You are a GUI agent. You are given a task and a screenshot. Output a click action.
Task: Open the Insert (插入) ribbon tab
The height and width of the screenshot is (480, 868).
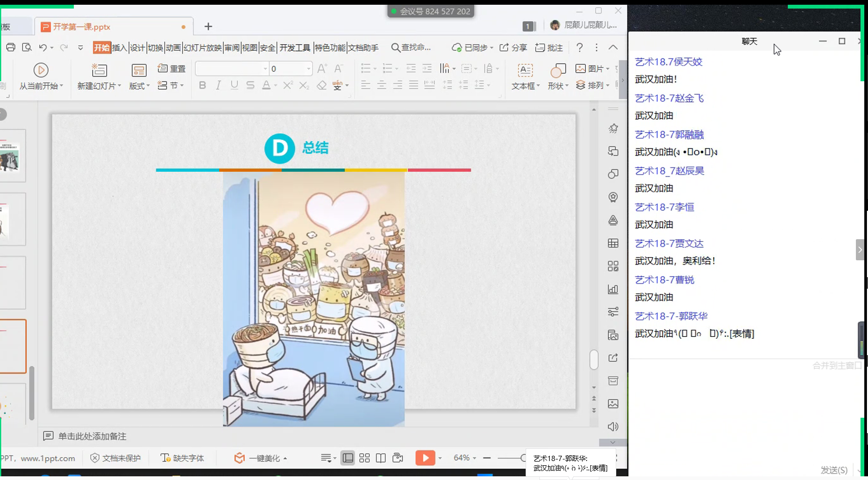pyautogui.click(x=120, y=48)
